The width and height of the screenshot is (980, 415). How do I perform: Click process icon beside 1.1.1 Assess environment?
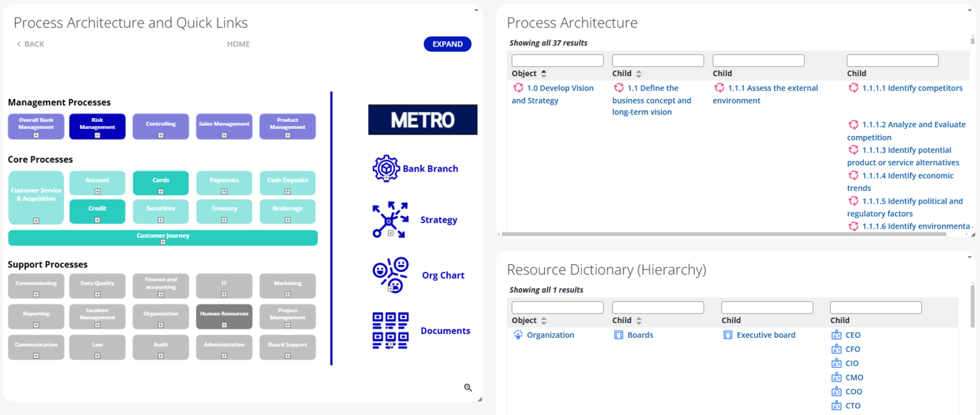click(718, 87)
